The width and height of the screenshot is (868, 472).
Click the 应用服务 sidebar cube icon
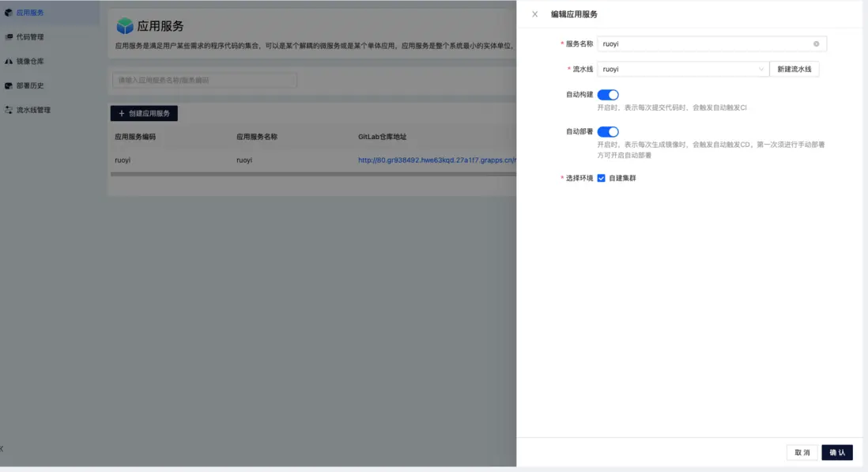click(9, 13)
